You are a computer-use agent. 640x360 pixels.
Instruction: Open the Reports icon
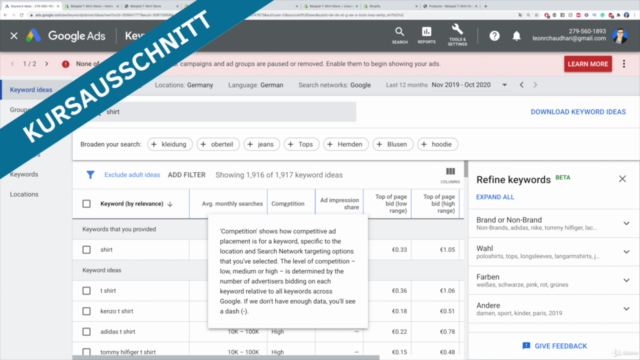(427, 35)
